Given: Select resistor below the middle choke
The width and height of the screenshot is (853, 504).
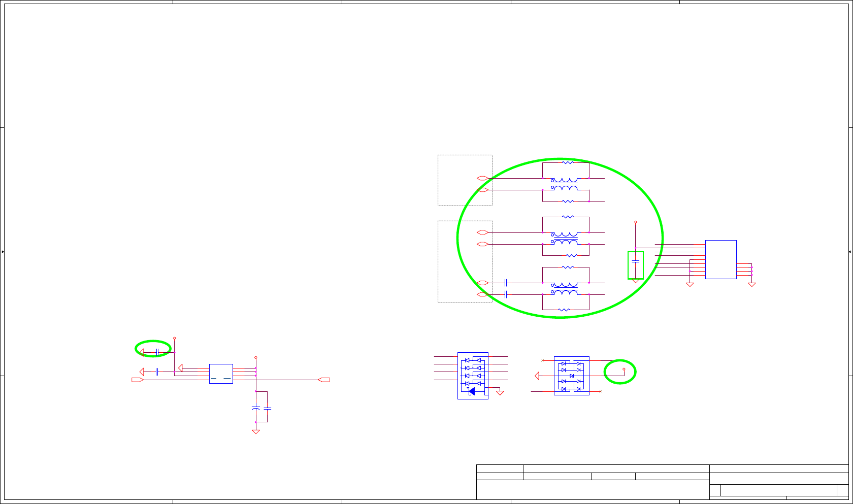Looking at the screenshot, I should click(572, 256).
